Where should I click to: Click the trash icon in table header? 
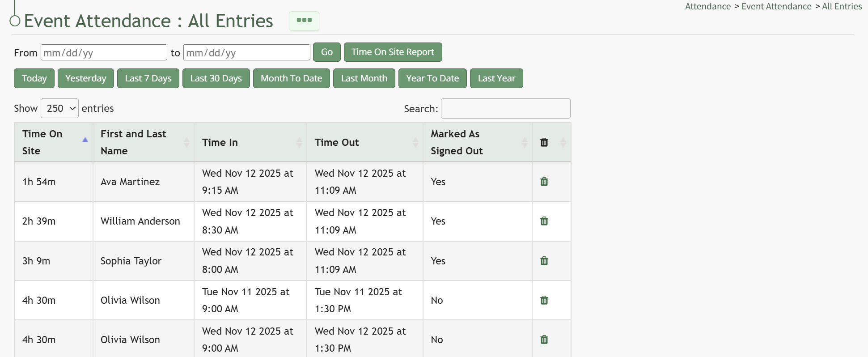coord(544,142)
